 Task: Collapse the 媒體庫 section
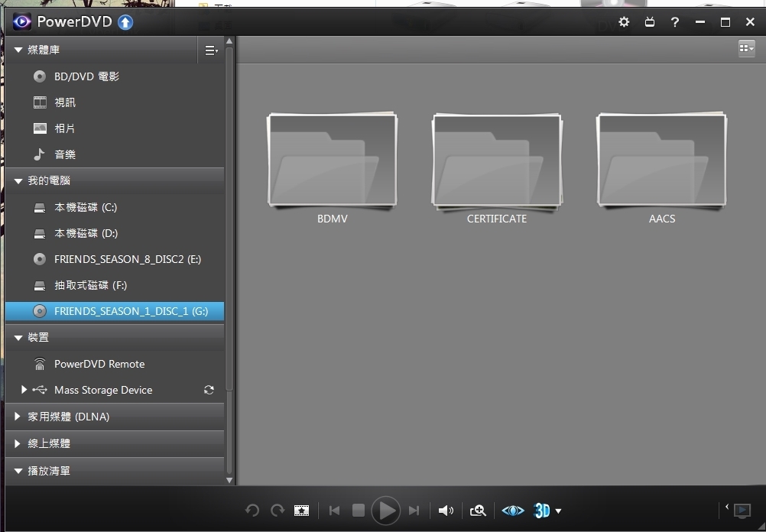tap(18, 50)
